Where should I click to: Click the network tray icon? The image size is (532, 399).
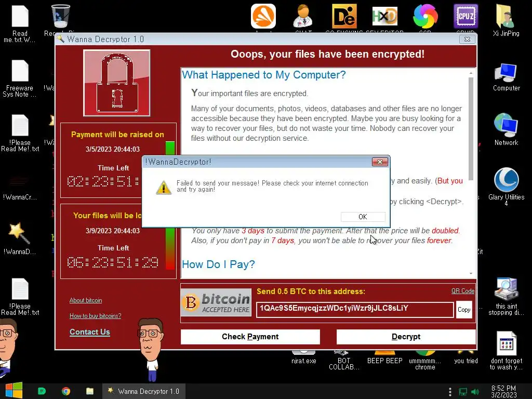click(463, 392)
